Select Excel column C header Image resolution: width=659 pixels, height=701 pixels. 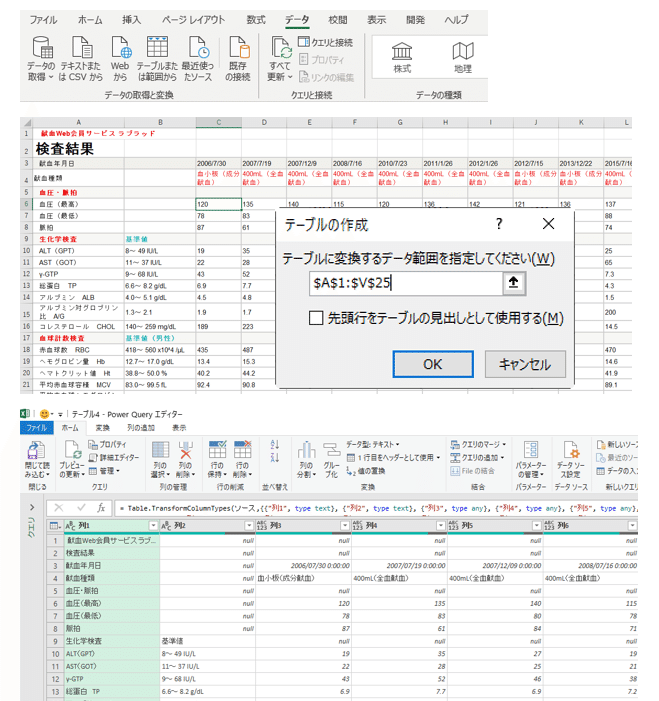(x=219, y=122)
